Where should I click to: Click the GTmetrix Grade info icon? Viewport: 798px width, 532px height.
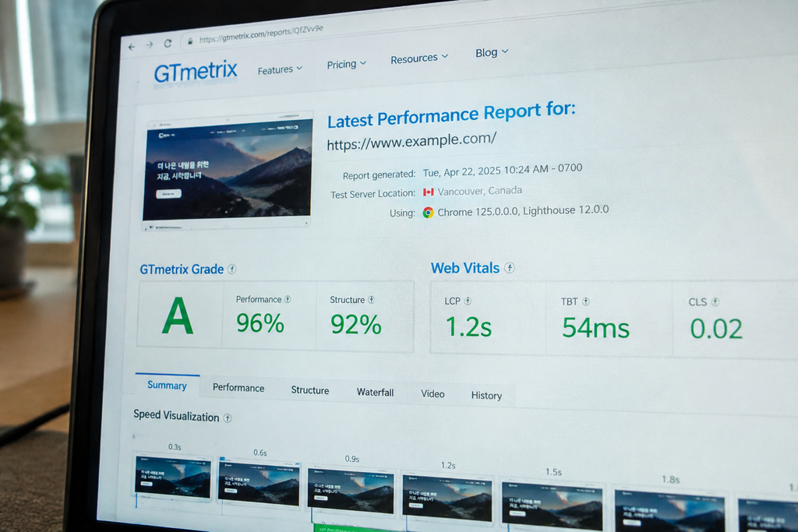tap(231, 269)
